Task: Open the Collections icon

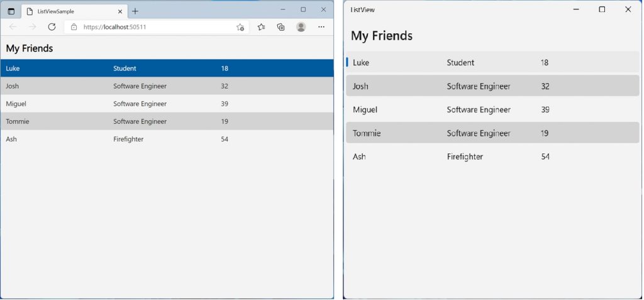Action: [281, 27]
